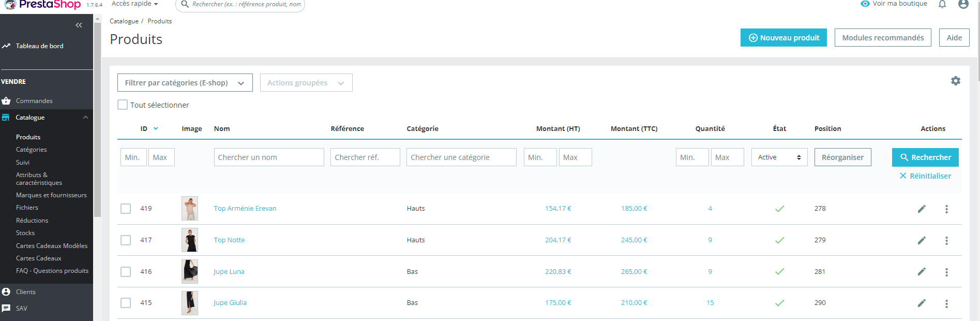Open Produits in sidebar submenu

click(x=28, y=137)
